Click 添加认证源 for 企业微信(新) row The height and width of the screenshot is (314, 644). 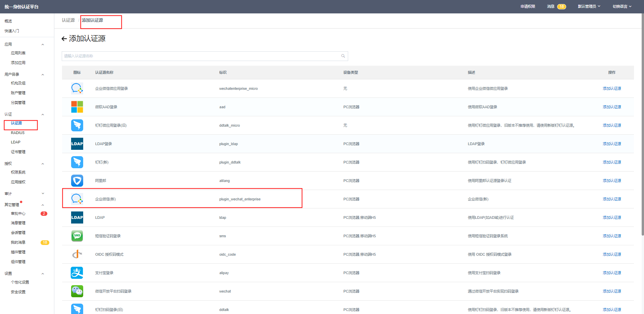pos(612,199)
